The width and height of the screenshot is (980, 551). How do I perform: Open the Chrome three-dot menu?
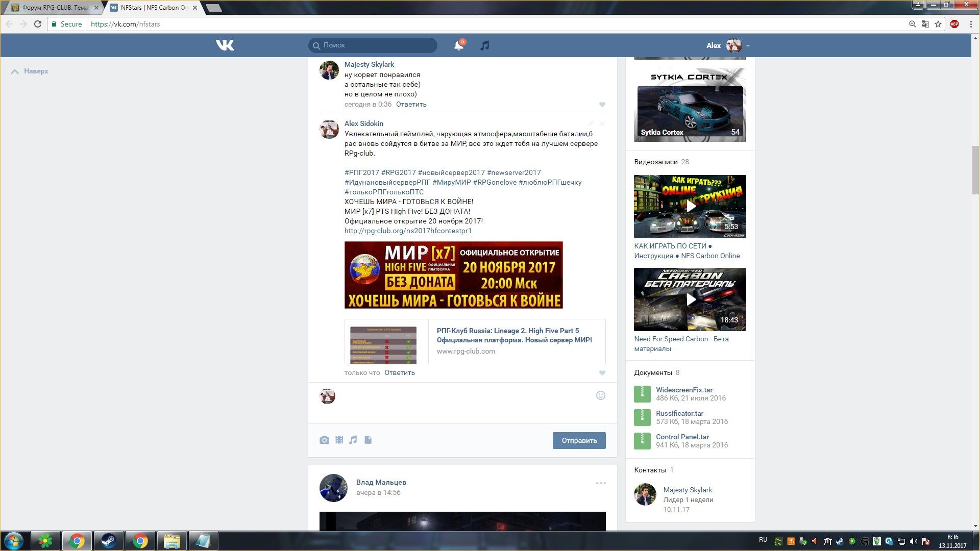[970, 24]
